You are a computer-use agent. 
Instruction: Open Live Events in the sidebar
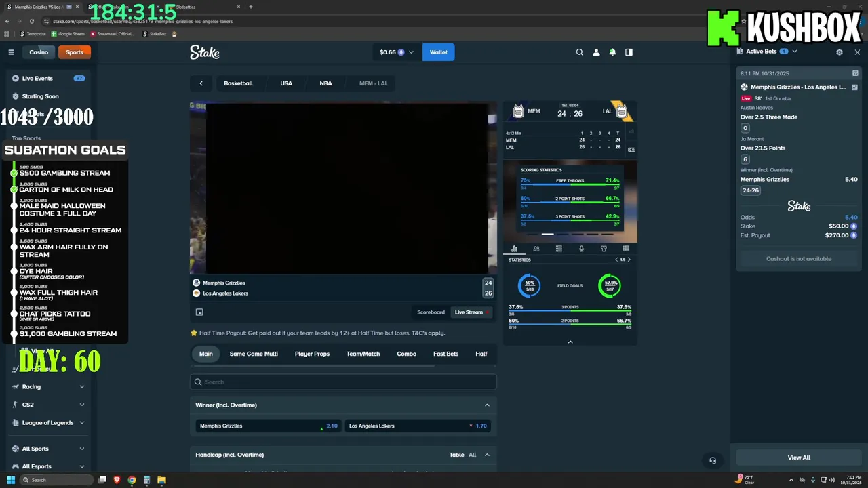[48, 78]
